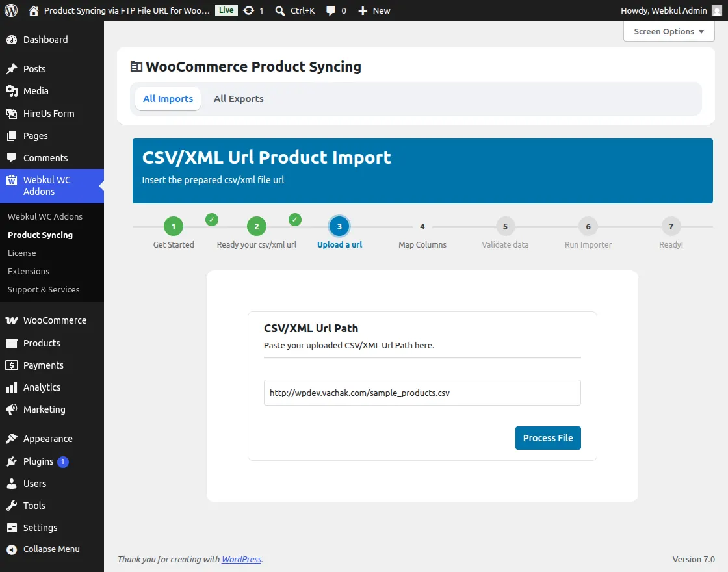Collapse the admin sidebar menu
Screen dimensions: 728x572
point(52,549)
